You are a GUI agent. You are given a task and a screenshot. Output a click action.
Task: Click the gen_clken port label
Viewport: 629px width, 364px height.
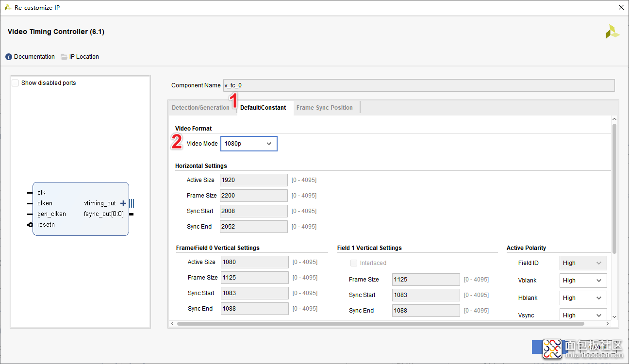[x=51, y=214]
